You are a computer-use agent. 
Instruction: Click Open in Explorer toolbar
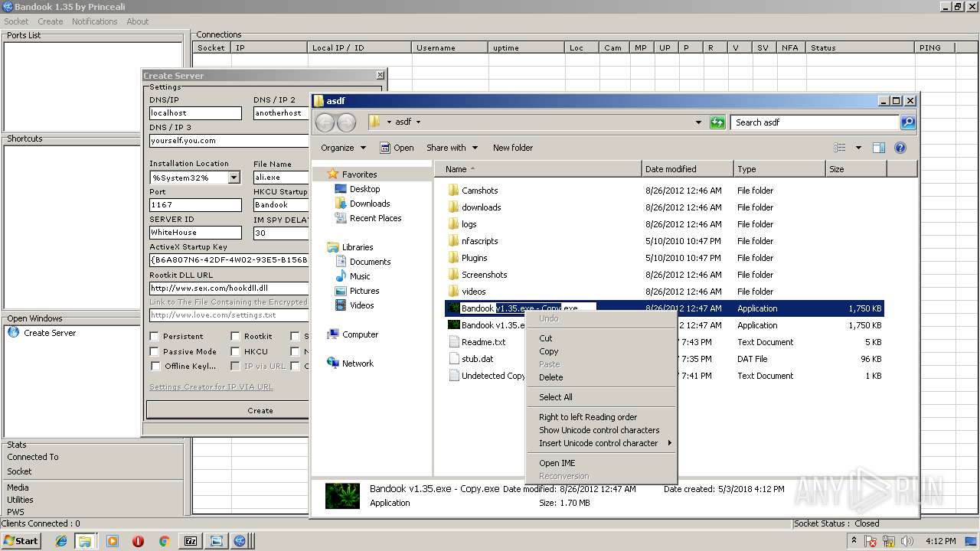pos(397,148)
